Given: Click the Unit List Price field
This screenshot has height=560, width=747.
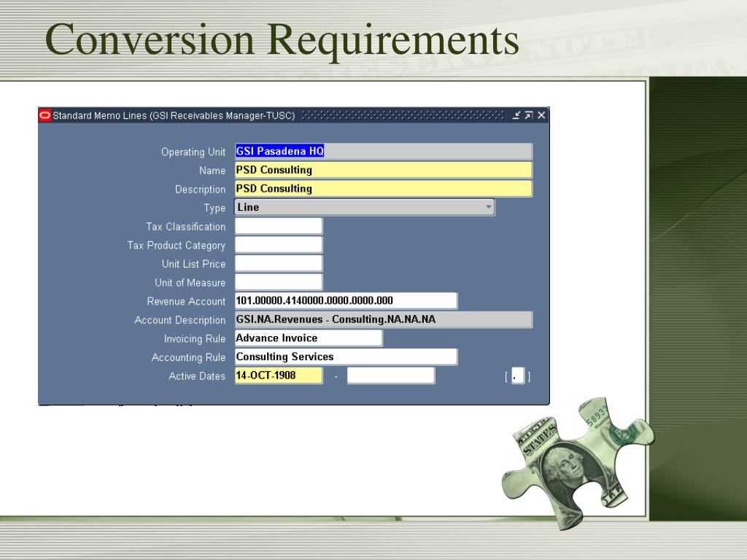Looking at the screenshot, I should click(279, 263).
